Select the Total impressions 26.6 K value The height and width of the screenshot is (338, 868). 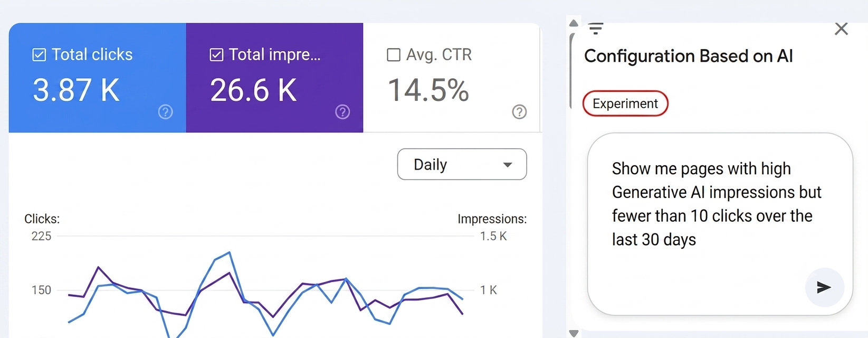pos(253,90)
